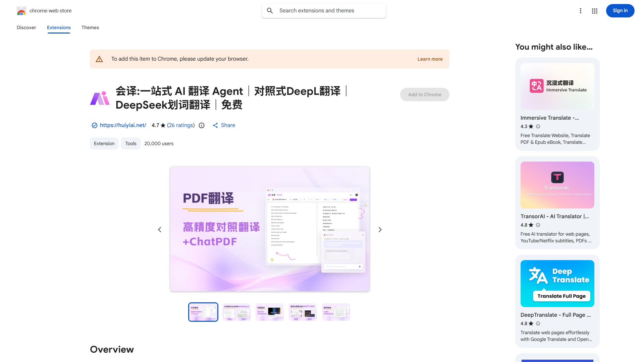Go back in the carousel with the left arrow
644x362 pixels.
coord(160,229)
